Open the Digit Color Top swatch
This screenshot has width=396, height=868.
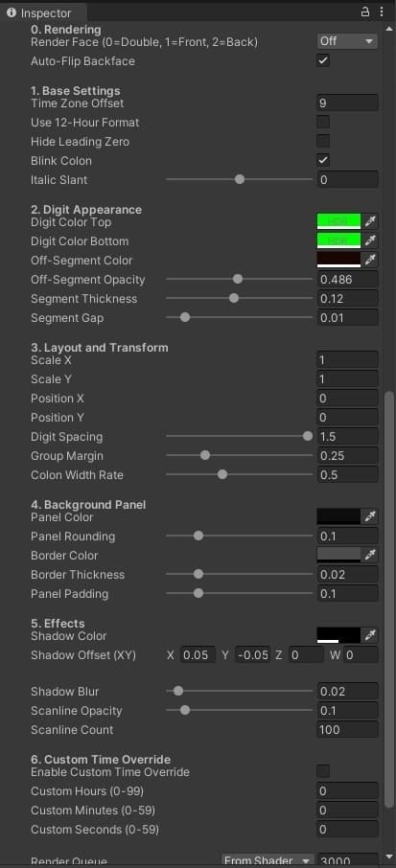coord(338,222)
